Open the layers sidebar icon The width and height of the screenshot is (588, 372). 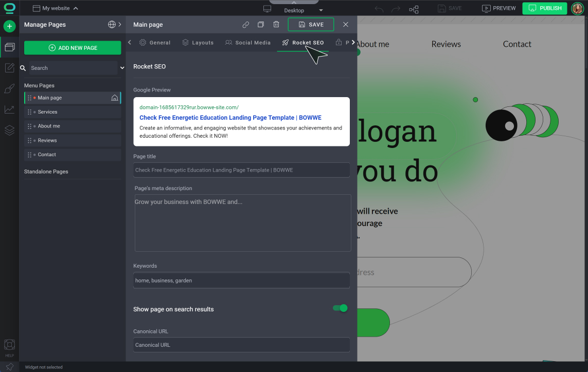coord(9,130)
